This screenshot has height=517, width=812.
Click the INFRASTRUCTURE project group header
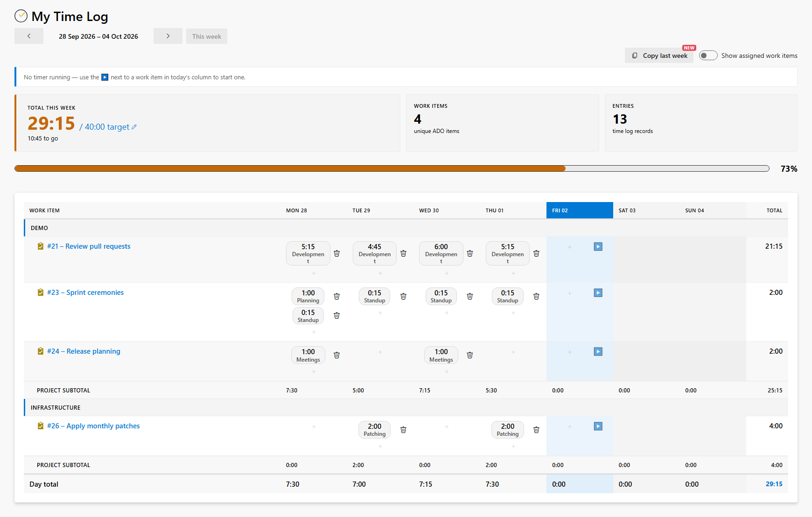pos(406,407)
